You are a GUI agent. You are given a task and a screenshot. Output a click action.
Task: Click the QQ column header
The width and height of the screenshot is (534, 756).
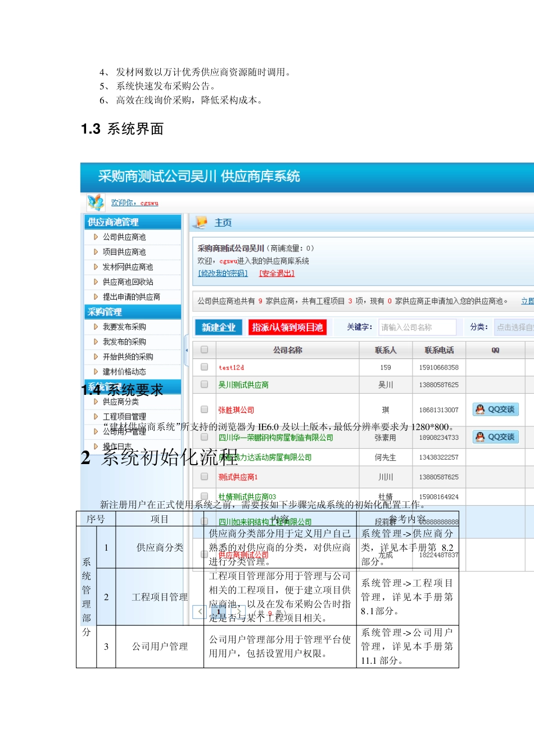pyautogui.click(x=495, y=350)
